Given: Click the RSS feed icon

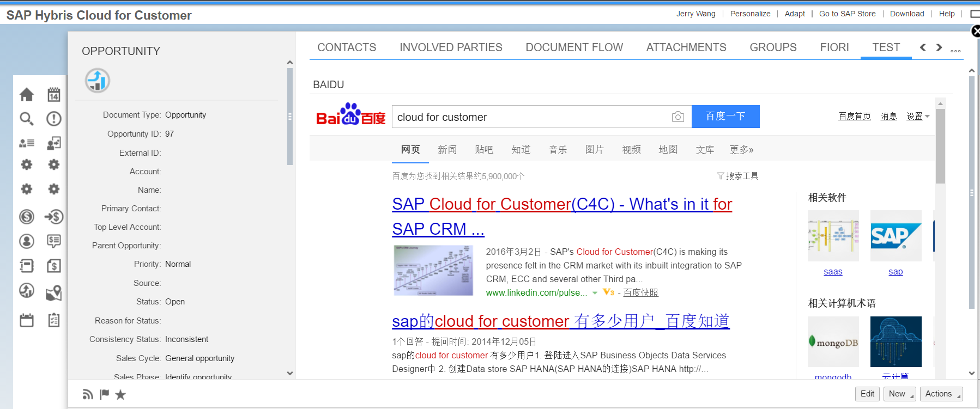Looking at the screenshot, I should (x=88, y=394).
